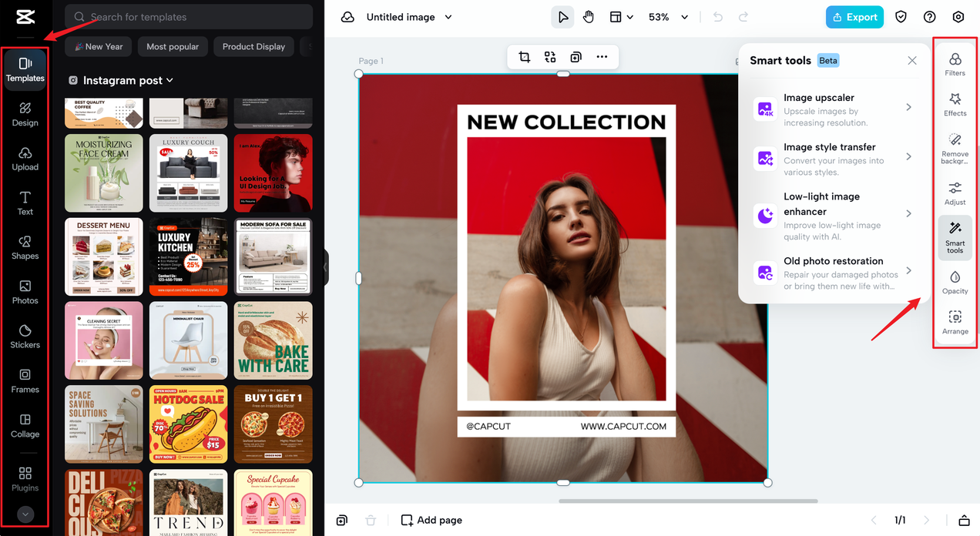Viewport: 980px width, 536px height.
Task: Expand the Instagram post size dropdown
Action: click(x=169, y=80)
